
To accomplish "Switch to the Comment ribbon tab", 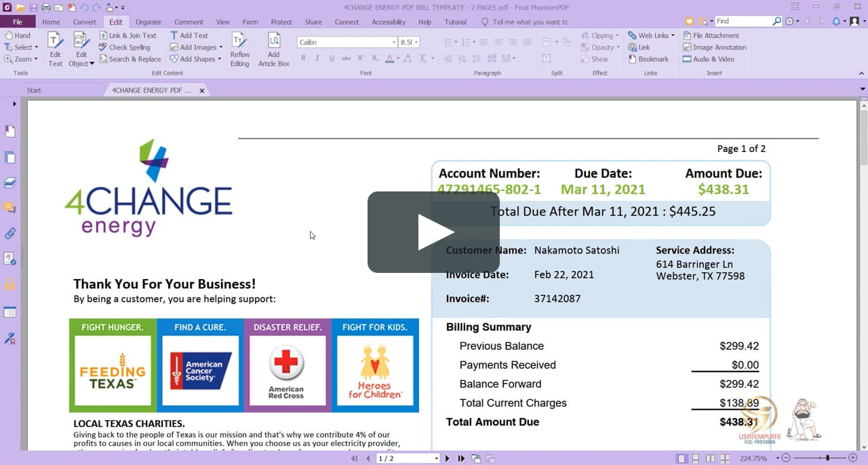I will pyautogui.click(x=189, y=22).
